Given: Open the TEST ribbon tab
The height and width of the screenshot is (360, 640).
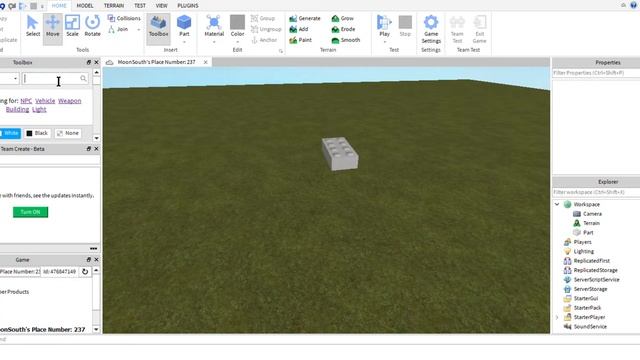Looking at the screenshot, I should point(140,6).
